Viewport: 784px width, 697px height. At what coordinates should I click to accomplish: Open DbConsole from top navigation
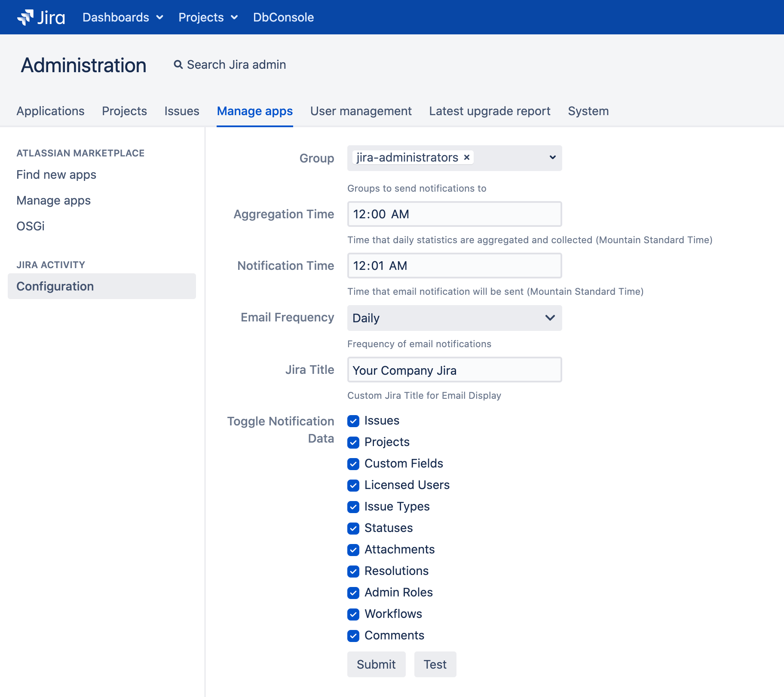pos(283,17)
